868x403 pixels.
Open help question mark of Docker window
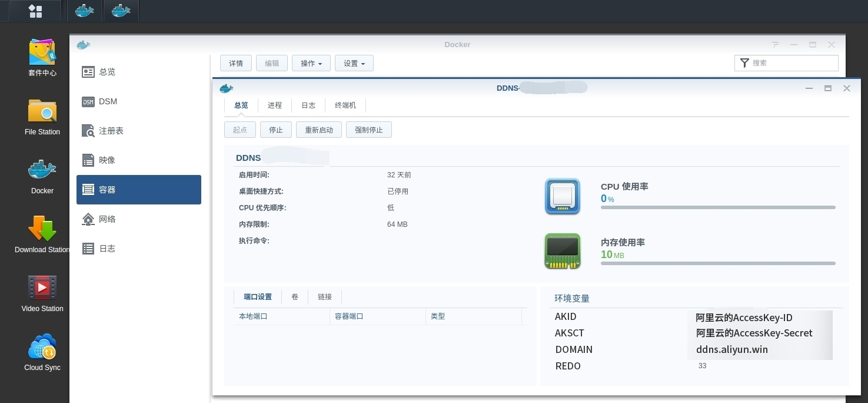click(x=776, y=45)
